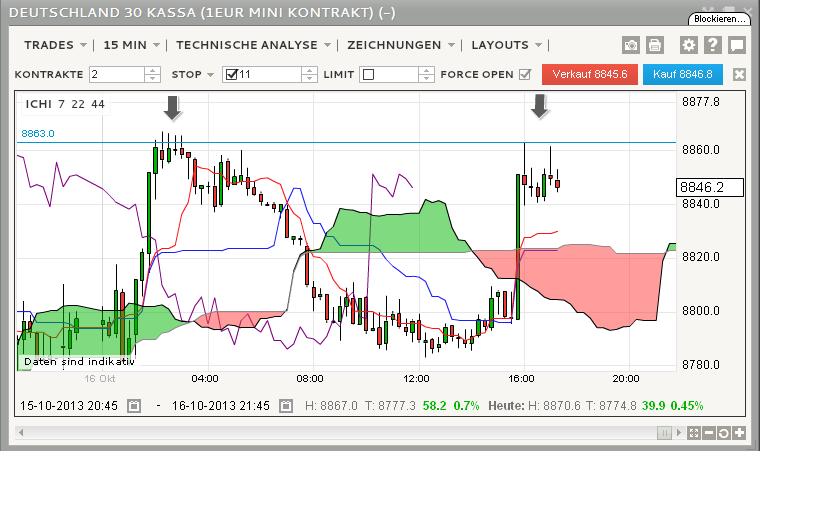Image resolution: width=840 pixels, height=525 pixels.
Task: Open help via the question mark icon
Action: [x=712, y=45]
